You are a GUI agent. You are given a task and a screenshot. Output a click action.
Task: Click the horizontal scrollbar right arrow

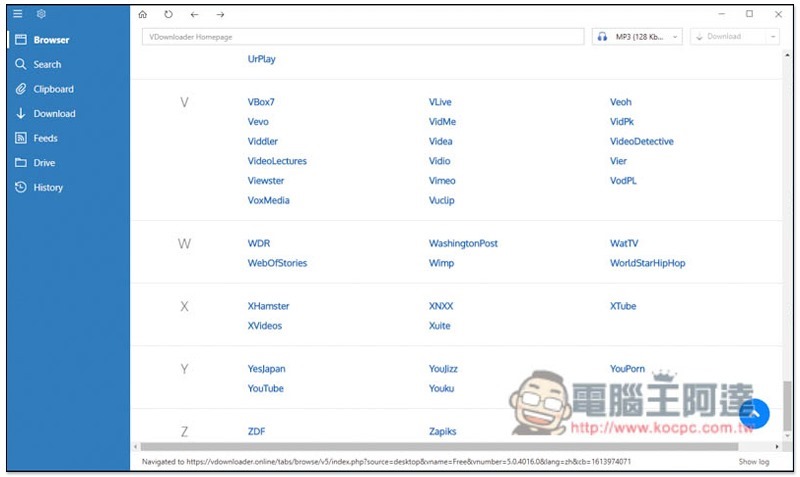[x=777, y=447]
